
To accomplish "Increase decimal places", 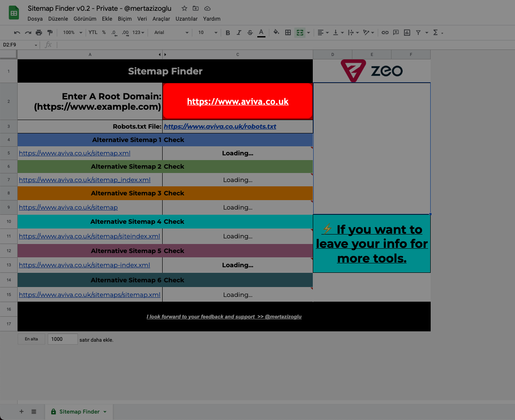I will [125, 33].
